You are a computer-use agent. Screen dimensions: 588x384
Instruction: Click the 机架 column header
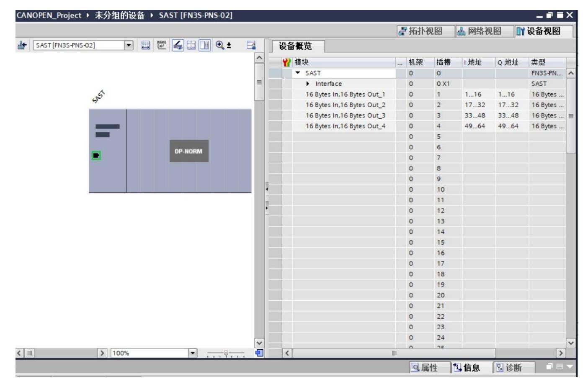[x=420, y=62]
